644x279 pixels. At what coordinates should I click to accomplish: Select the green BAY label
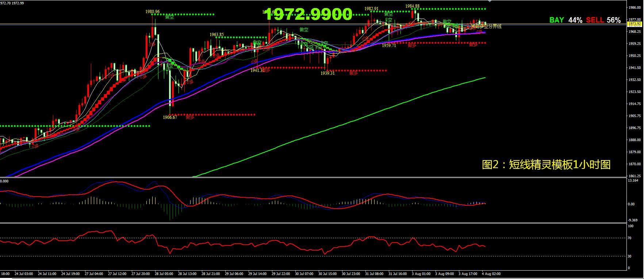(557, 20)
